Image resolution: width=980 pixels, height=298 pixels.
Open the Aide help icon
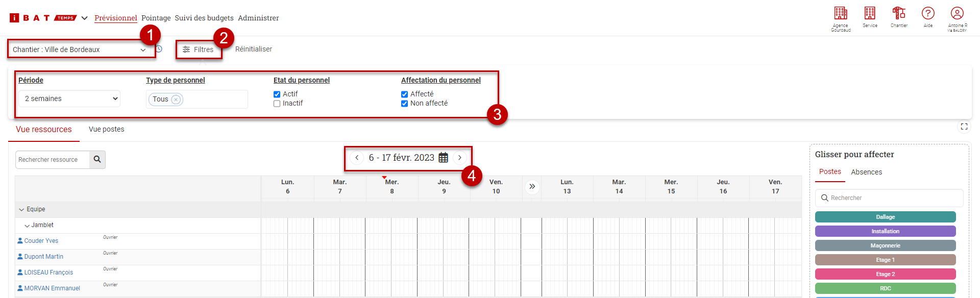928,13
